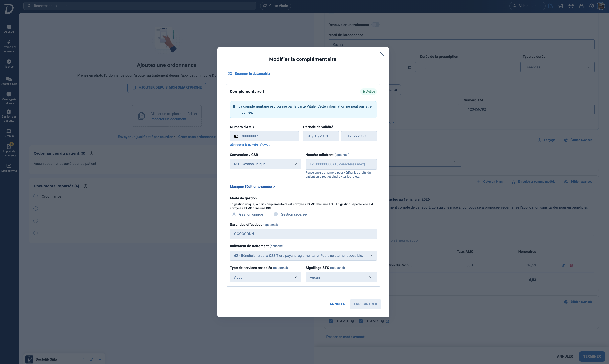Click ENREGISTRER in the dialog
The image size is (609, 364).
(365, 304)
